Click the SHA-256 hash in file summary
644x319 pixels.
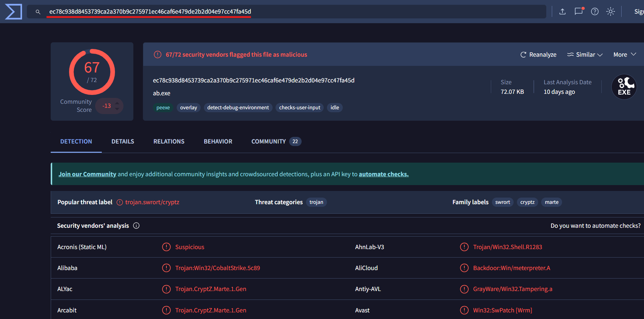pyautogui.click(x=254, y=80)
